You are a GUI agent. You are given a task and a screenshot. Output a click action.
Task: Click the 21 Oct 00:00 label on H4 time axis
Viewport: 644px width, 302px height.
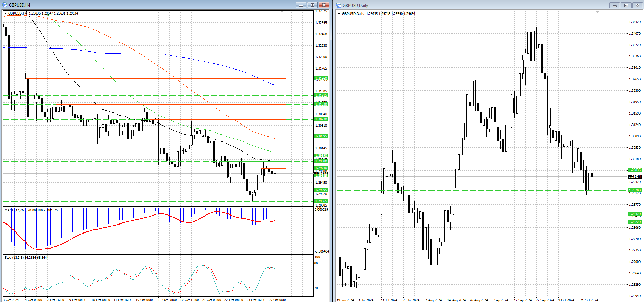(x=212, y=300)
